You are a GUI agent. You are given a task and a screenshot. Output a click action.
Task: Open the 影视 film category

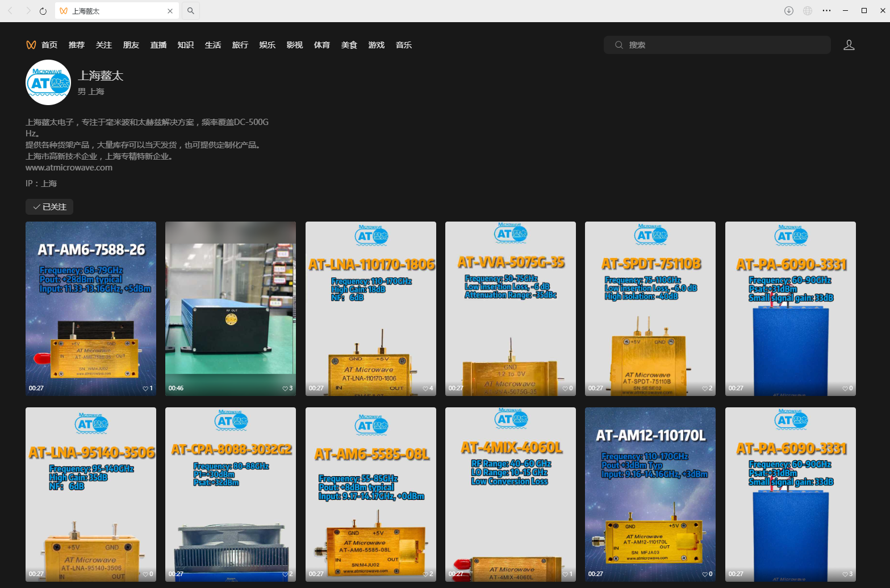[x=295, y=45]
